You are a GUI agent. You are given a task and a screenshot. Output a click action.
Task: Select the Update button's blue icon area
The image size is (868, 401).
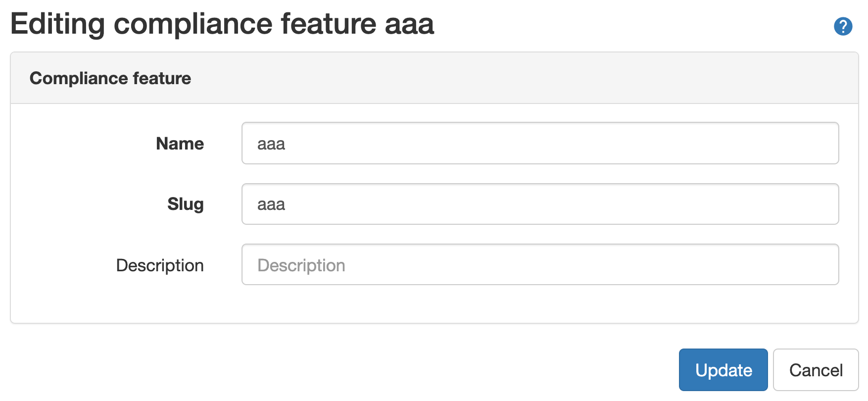tap(723, 369)
